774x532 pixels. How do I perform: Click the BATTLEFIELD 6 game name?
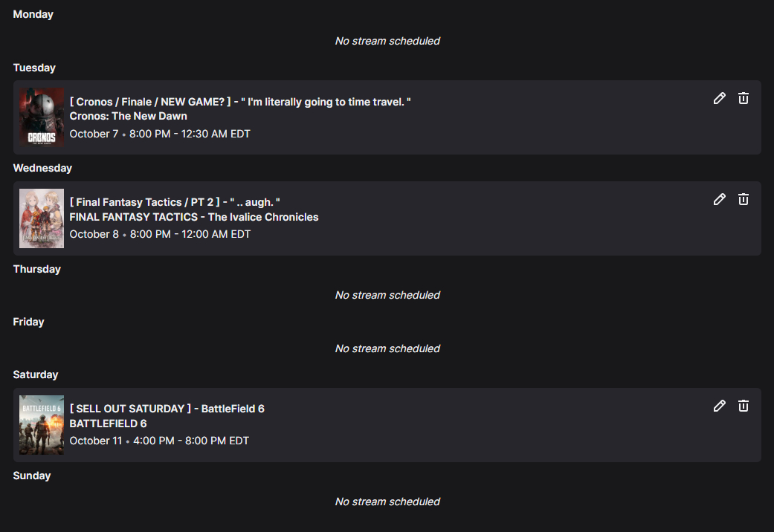108,424
